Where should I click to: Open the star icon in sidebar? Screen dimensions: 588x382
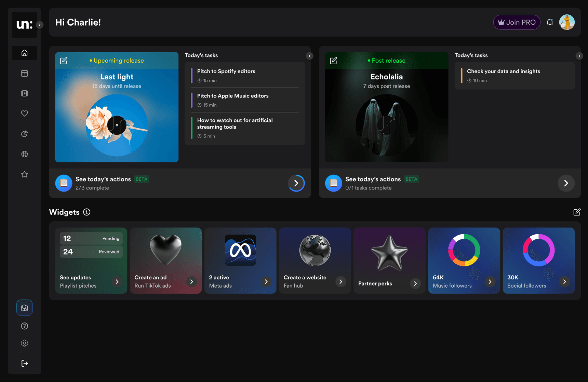click(24, 174)
